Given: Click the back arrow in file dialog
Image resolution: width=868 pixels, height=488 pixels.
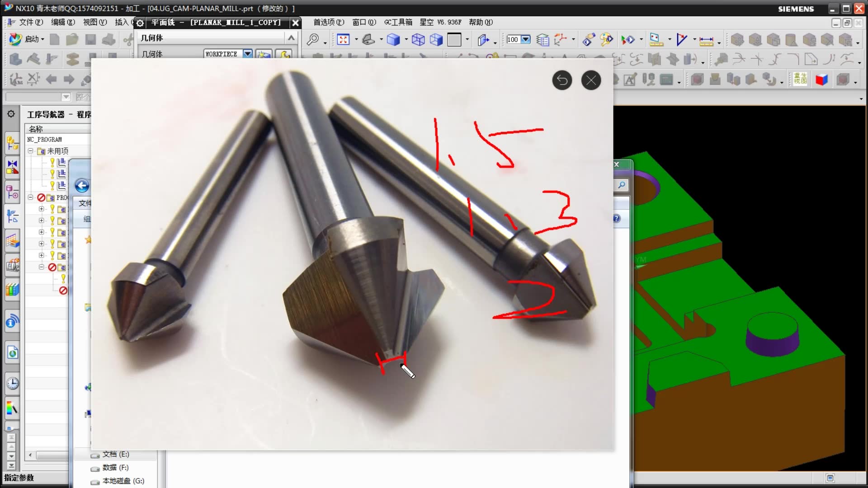Looking at the screenshot, I should [x=82, y=186].
